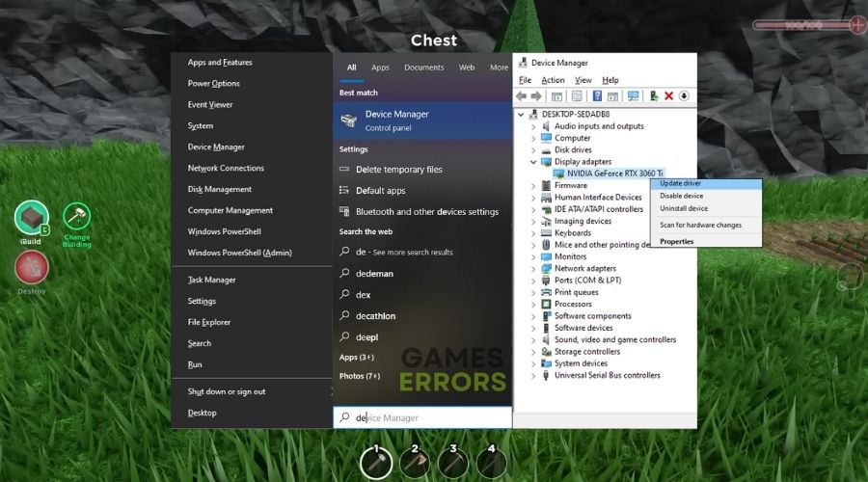Image resolution: width=868 pixels, height=482 pixels.
Task: Open Shut down or sign out submenu
Action: (x=252, y=391)
